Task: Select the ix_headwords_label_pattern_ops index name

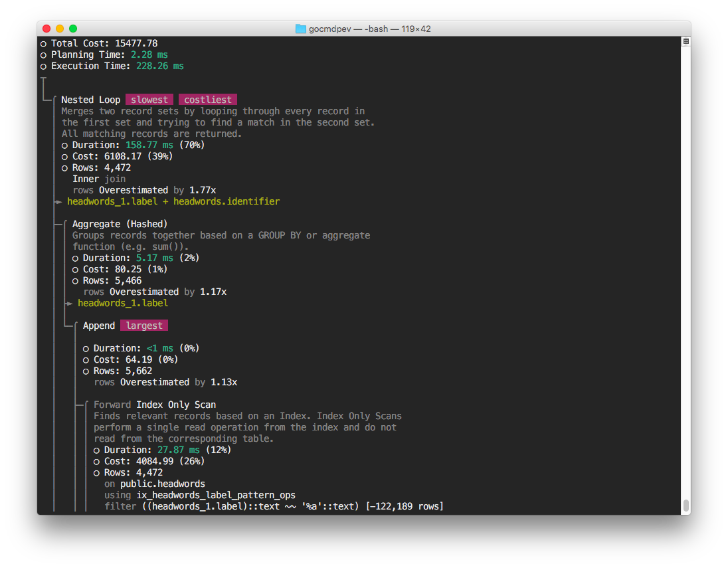Action: tap(215, 495)
